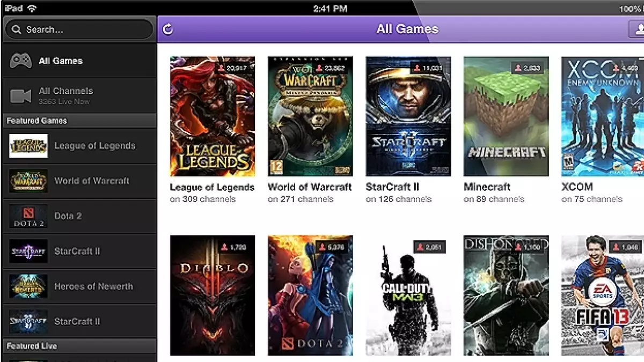Switch to All Channels list

[x=65, y=91]
